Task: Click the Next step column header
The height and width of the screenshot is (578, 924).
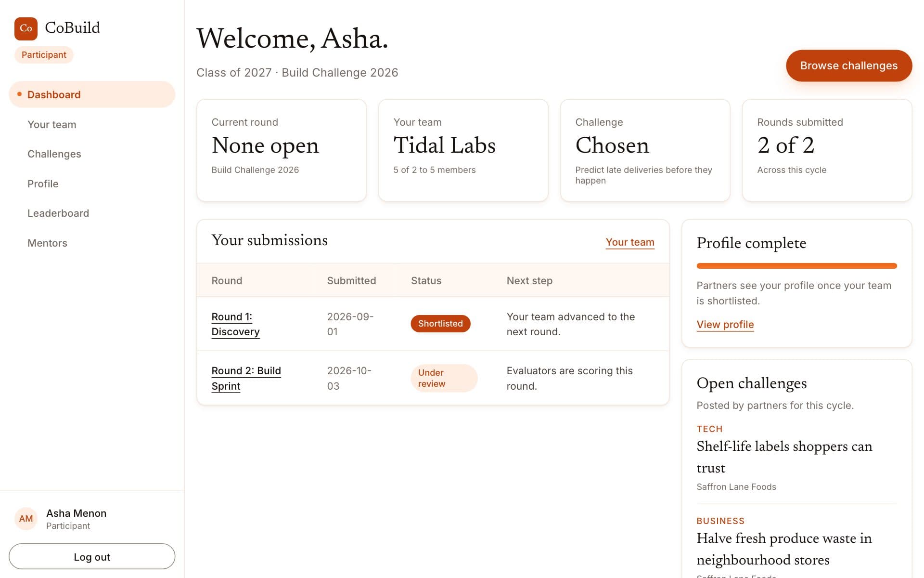Action: (x=529, y=280)
